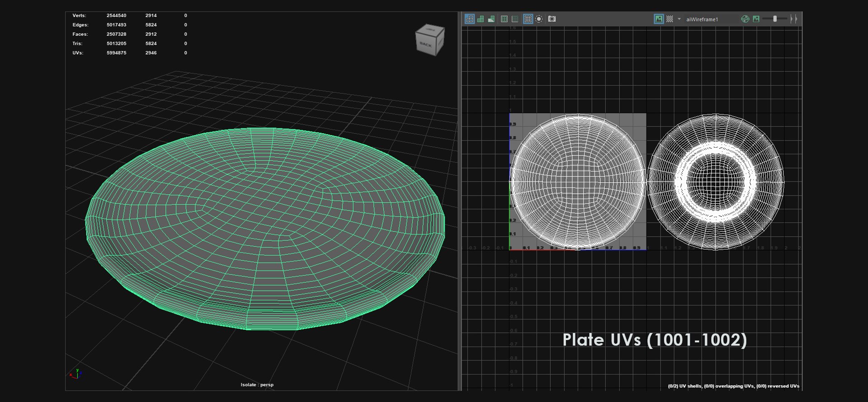Click the UV shells status text

[733, 386]
